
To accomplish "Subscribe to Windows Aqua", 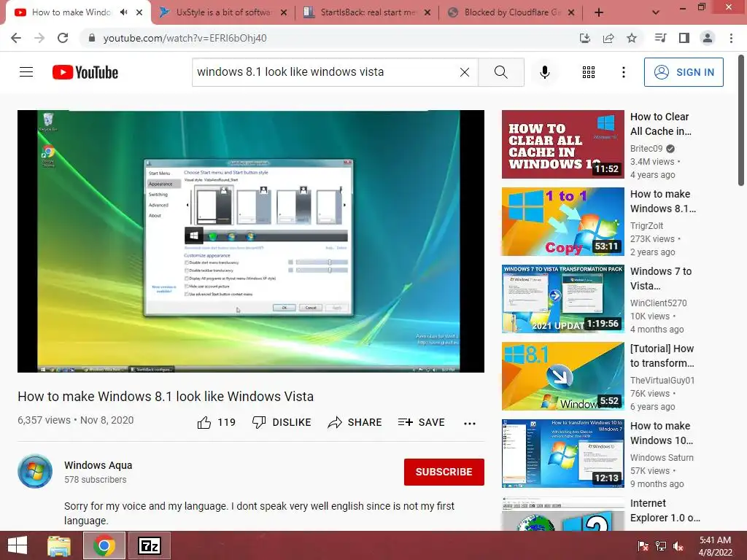I will click(444, 472).
